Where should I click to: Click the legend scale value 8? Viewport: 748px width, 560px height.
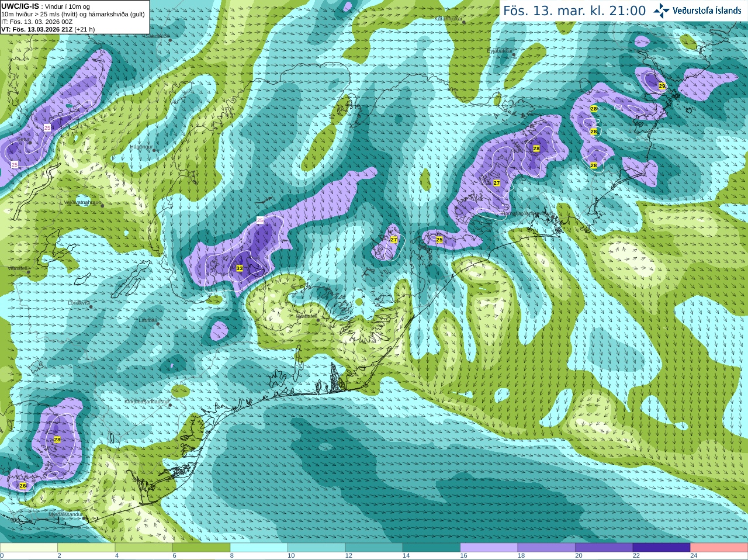click(x=231, y=556)
